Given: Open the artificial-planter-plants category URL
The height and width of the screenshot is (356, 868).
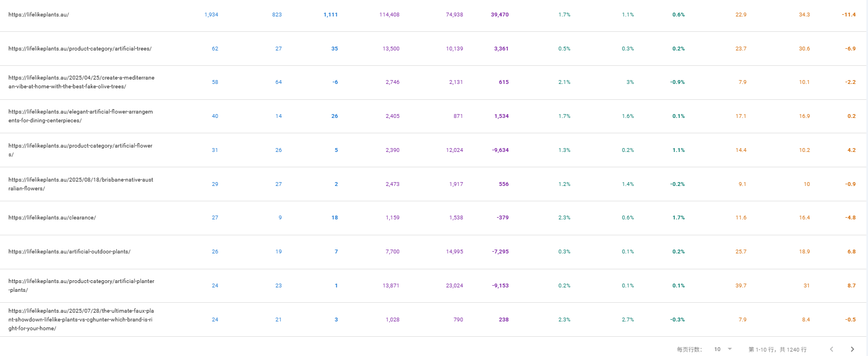Looking at the screenshot, I should 81,286.
